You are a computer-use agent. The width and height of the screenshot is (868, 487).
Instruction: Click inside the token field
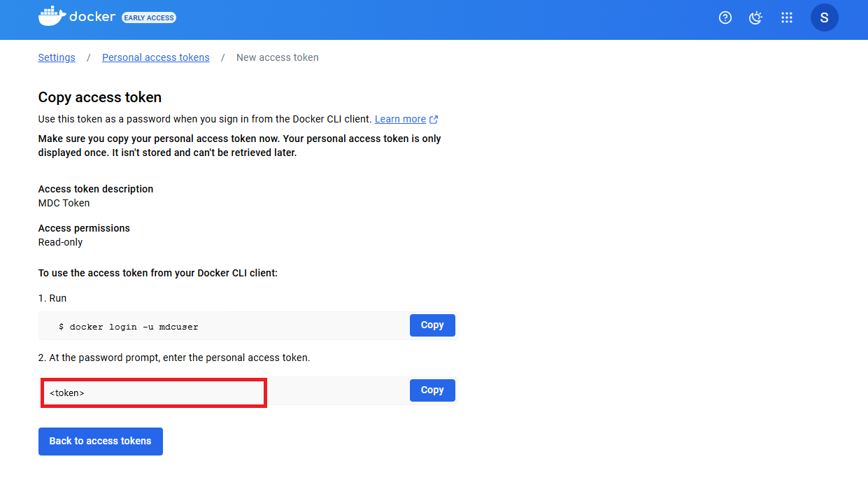click(x=153, y=393)
